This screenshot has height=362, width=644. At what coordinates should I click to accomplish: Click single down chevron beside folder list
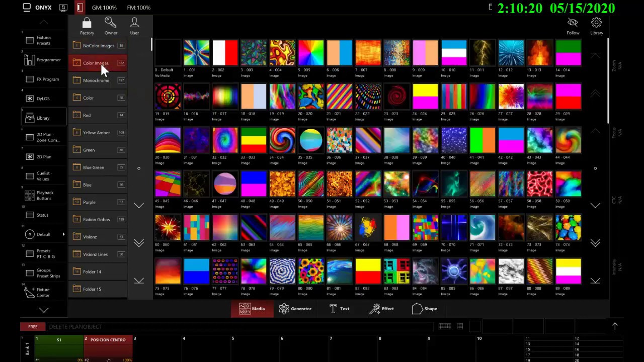point(139,205)
